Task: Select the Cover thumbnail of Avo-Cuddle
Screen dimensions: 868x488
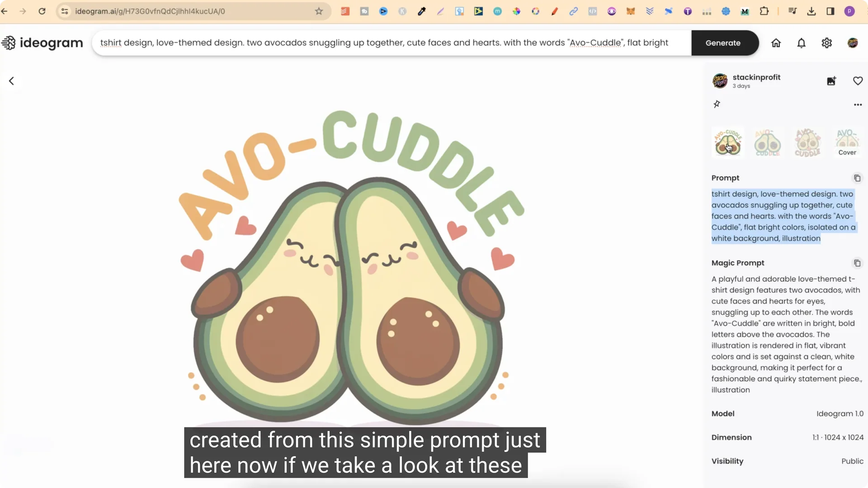Action: (846, 141)
